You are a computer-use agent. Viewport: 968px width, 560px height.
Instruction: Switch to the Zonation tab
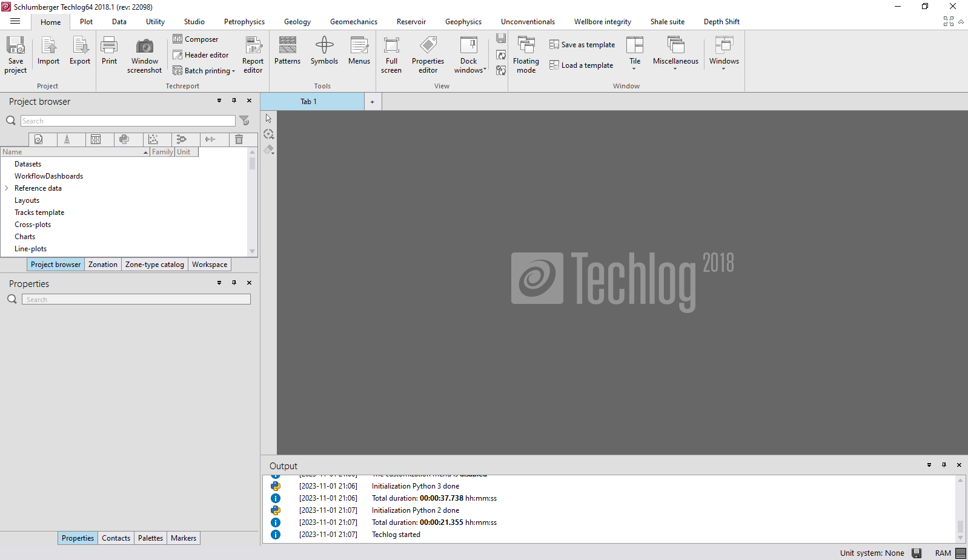[x=103, y=265]
